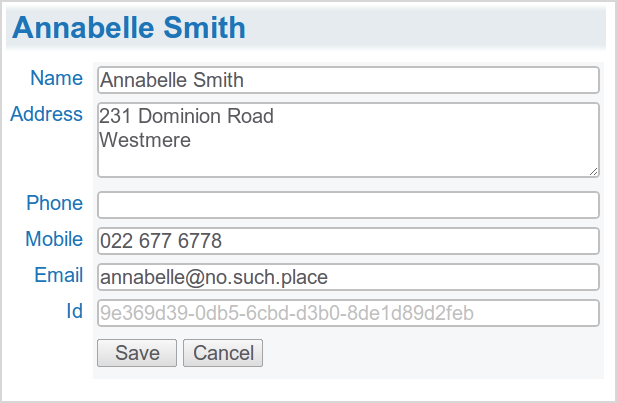This screenshot has height=403, width=617.
Task: Click 'annabelle' username part of Email field
Action: coord(142,277)
